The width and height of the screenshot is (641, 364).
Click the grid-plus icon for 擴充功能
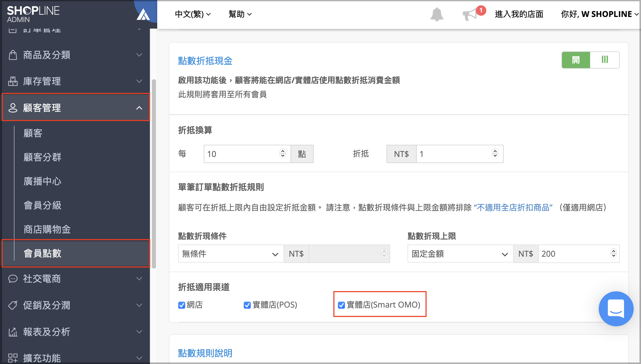tap(13, 358)
